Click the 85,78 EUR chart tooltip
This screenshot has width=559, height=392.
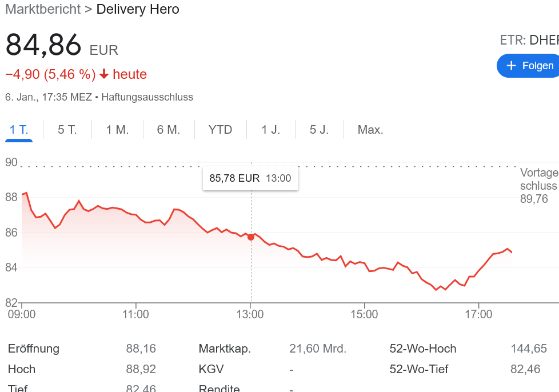250,178
